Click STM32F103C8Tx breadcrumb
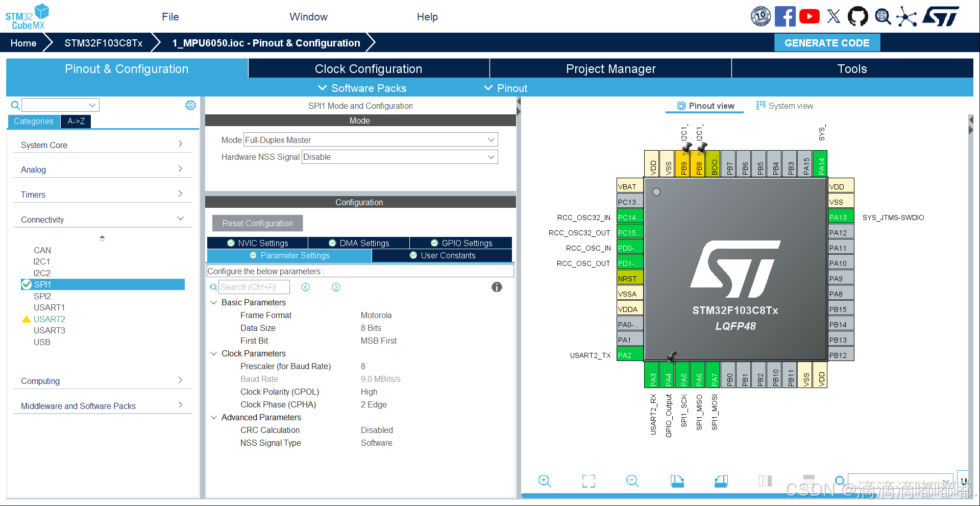This screenshot has height=506, width=980. (104, 43)
